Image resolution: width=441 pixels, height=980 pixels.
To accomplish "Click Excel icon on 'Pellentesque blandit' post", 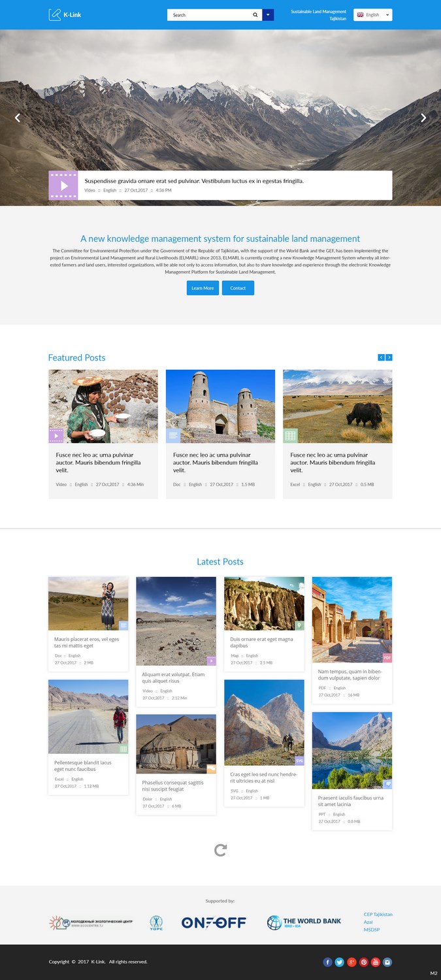I will [123, 749].
